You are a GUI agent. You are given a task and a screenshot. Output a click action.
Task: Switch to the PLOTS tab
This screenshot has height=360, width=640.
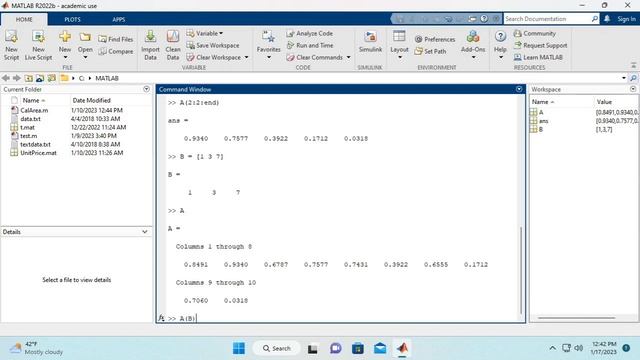[72, 19]
